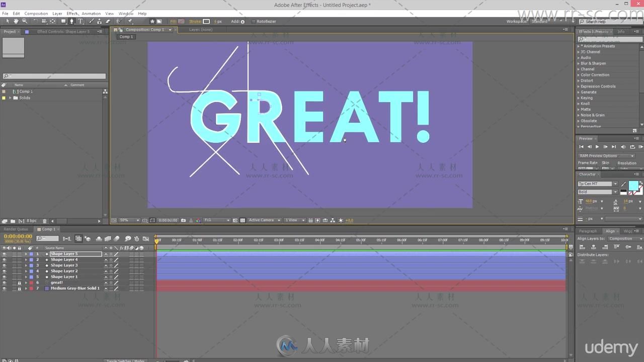Select the Eraser tool
The image size is (644, 362).
point(108,21)
